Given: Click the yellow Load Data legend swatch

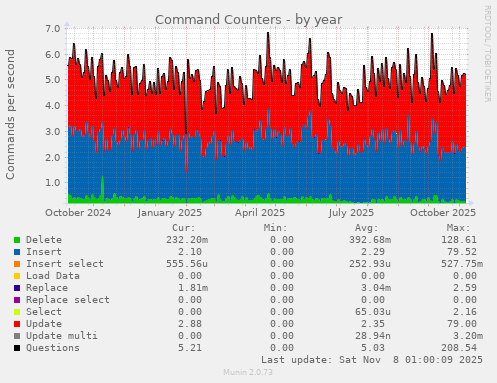Looking at the screenshot, I should click(17, 276).
